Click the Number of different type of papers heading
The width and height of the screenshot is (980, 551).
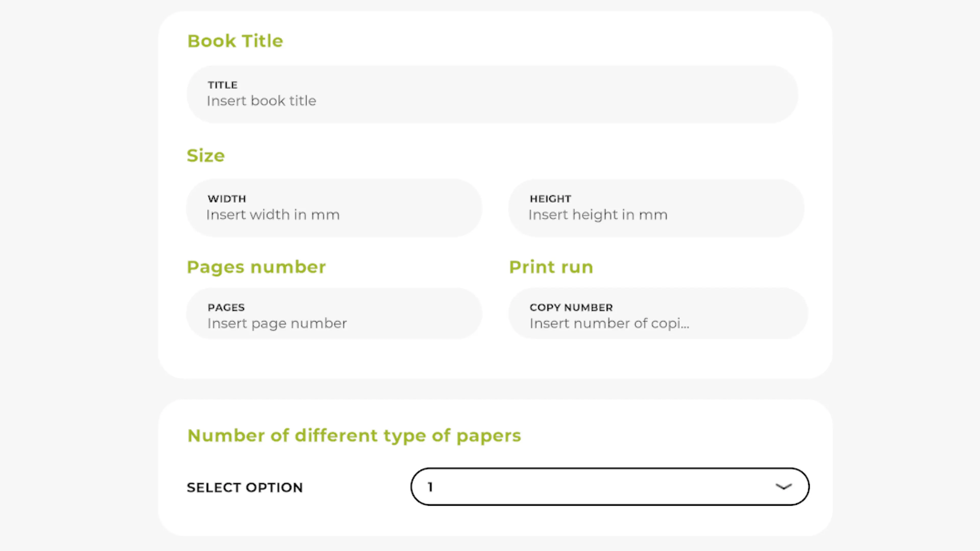(x=354, y=436)
